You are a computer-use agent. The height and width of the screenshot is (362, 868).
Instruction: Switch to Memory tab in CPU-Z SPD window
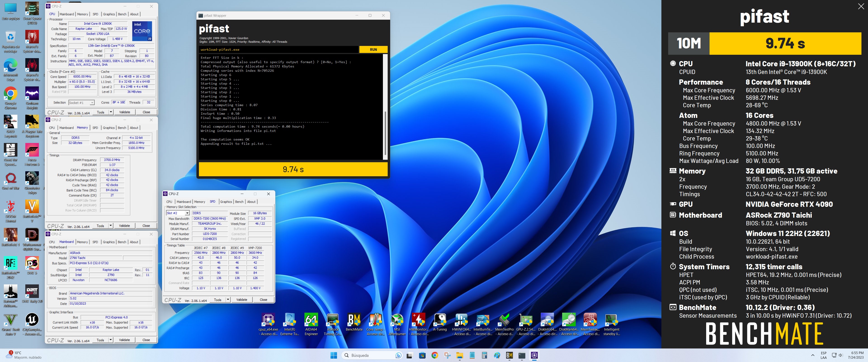199,202
